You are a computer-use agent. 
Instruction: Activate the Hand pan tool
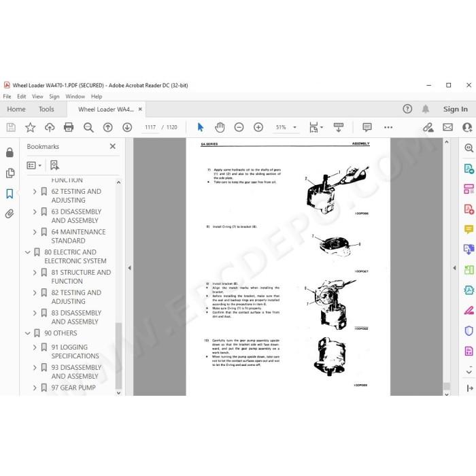click(x=220, y=127)
